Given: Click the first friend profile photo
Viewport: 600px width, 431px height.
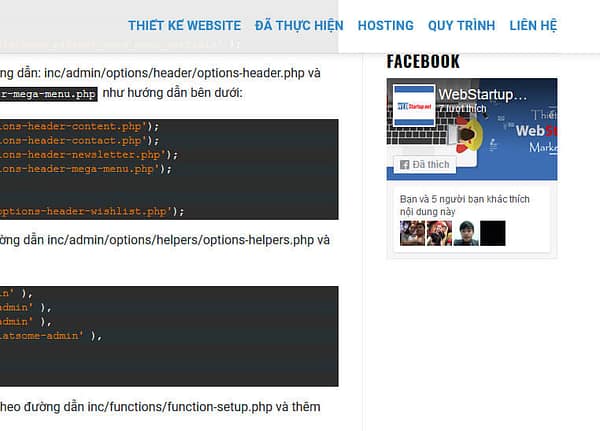Looking at the screenshot, I should (x=412, y=233).
